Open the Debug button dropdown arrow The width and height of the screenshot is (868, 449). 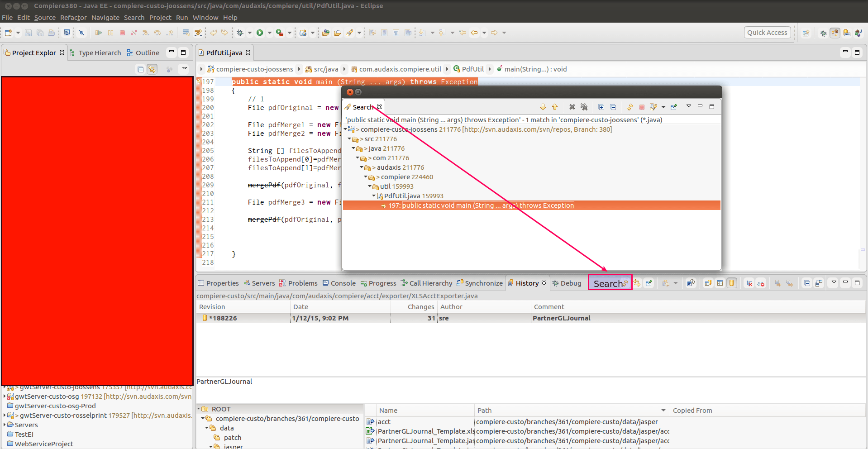click(x=249, y=33)
